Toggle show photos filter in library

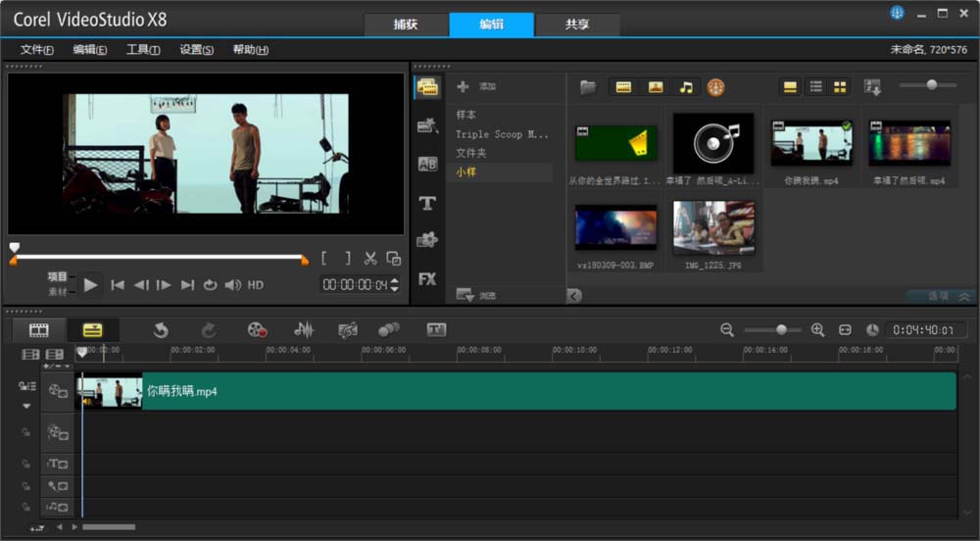coord(655,87)
